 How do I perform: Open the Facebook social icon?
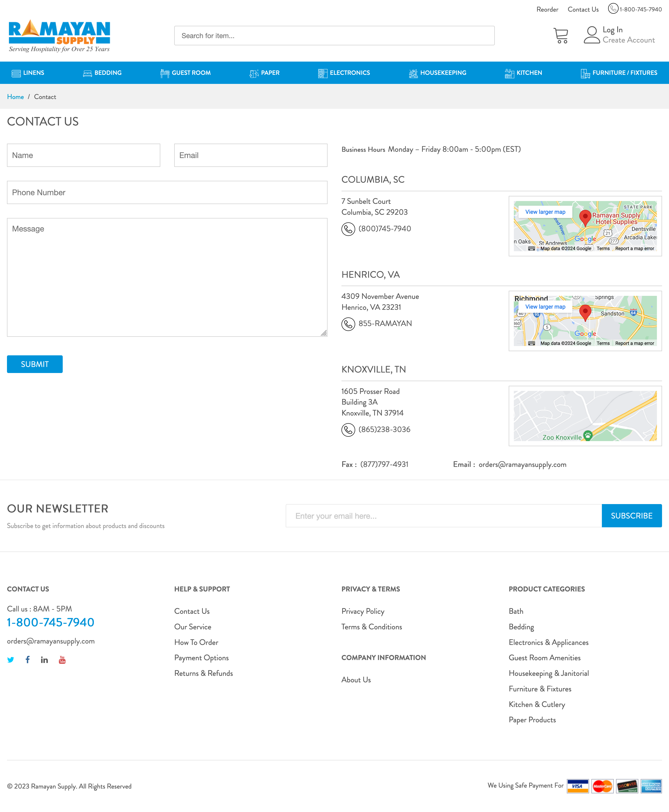click(28, 660)
